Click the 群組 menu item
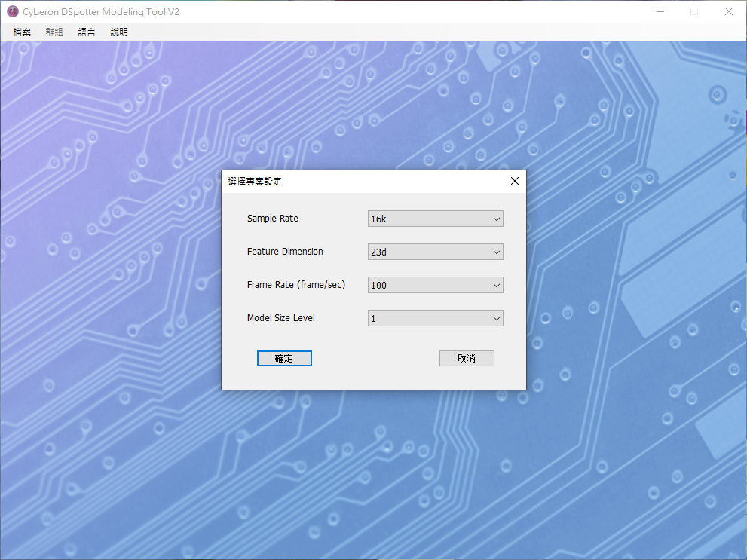The height and width of the screenshot is (560, 747). (x=54, y=32)
